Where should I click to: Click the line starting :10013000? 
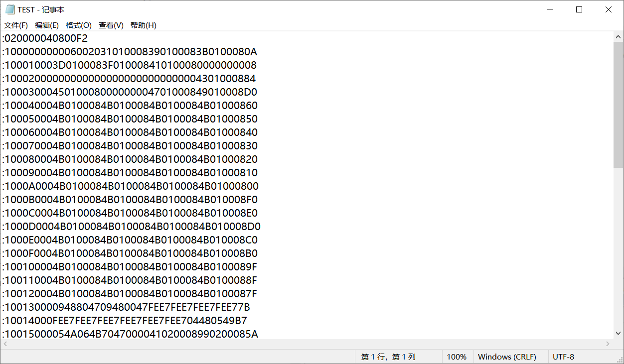[x=126, y=307]
